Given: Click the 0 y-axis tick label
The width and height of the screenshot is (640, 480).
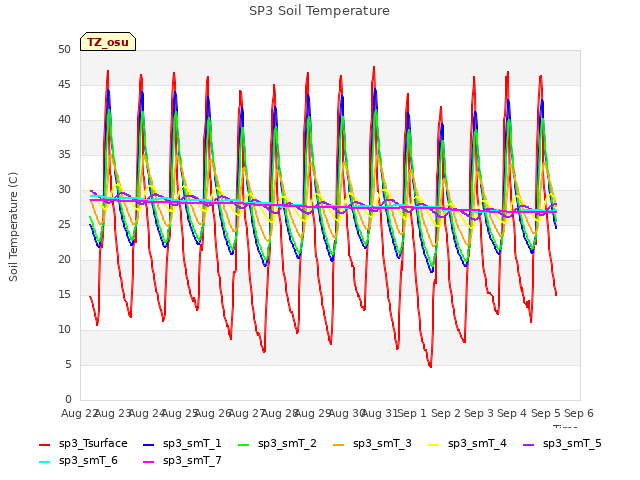Looking at the screenshot, I should [68, 399].
